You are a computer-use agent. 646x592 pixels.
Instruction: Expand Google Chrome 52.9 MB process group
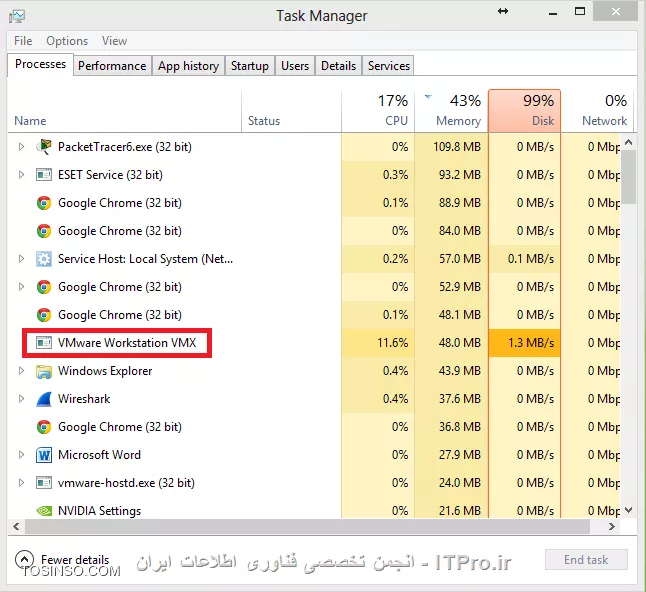click(x=21, y=287)
